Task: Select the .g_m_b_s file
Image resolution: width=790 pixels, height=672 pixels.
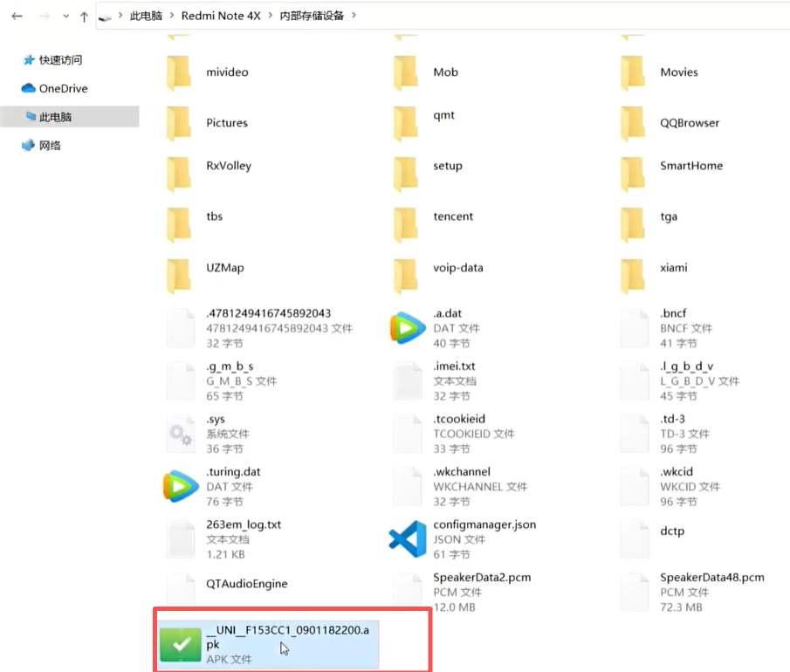Action: coord(223,381)
